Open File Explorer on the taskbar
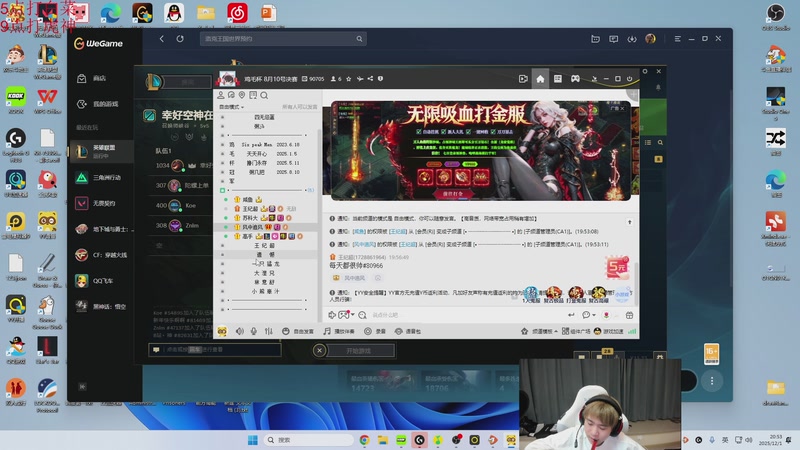 pyautogui.click(x=383, y=440)
